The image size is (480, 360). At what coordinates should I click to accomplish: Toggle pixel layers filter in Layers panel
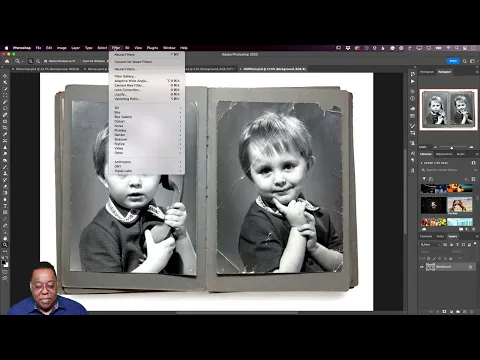445,245
